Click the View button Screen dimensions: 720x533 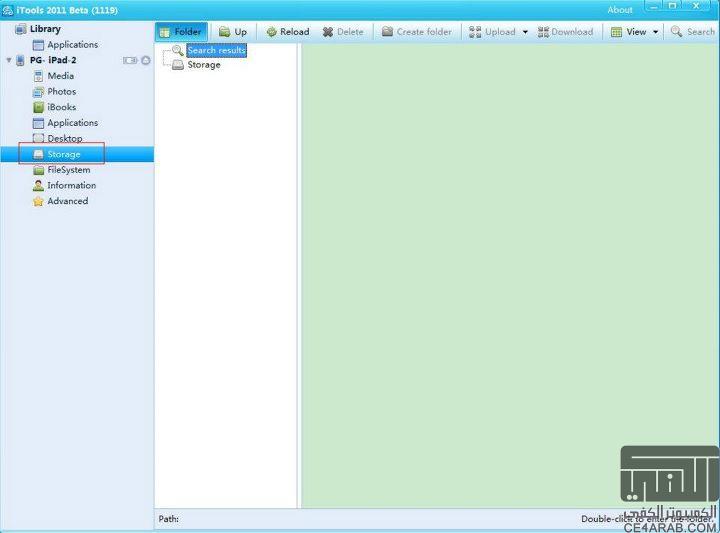click(x=629, y=32)
